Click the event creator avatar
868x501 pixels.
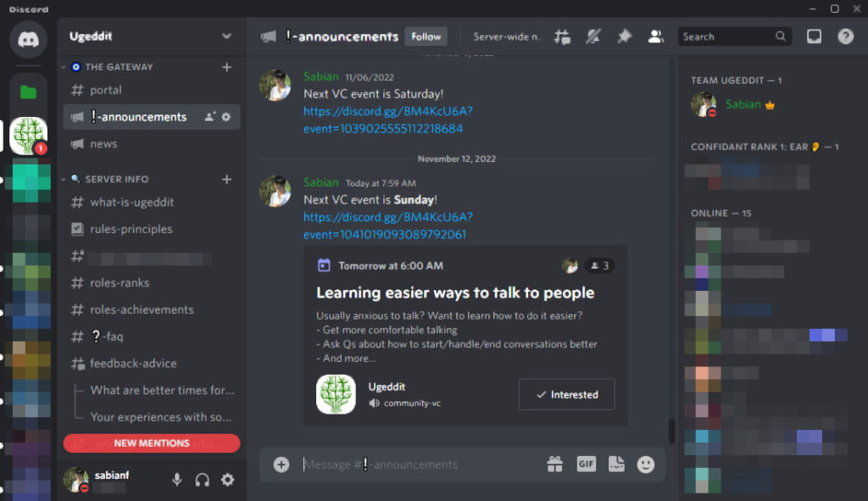click(x=570, y=265)
